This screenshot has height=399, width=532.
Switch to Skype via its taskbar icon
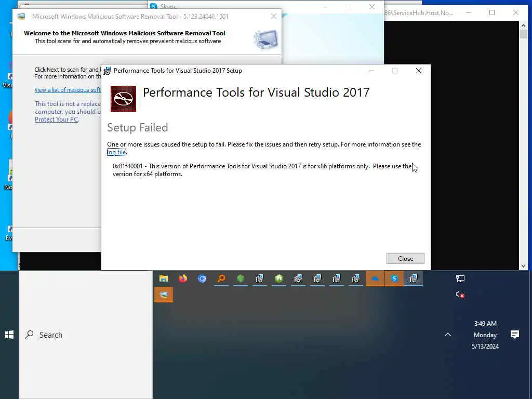tap(394, 278)
